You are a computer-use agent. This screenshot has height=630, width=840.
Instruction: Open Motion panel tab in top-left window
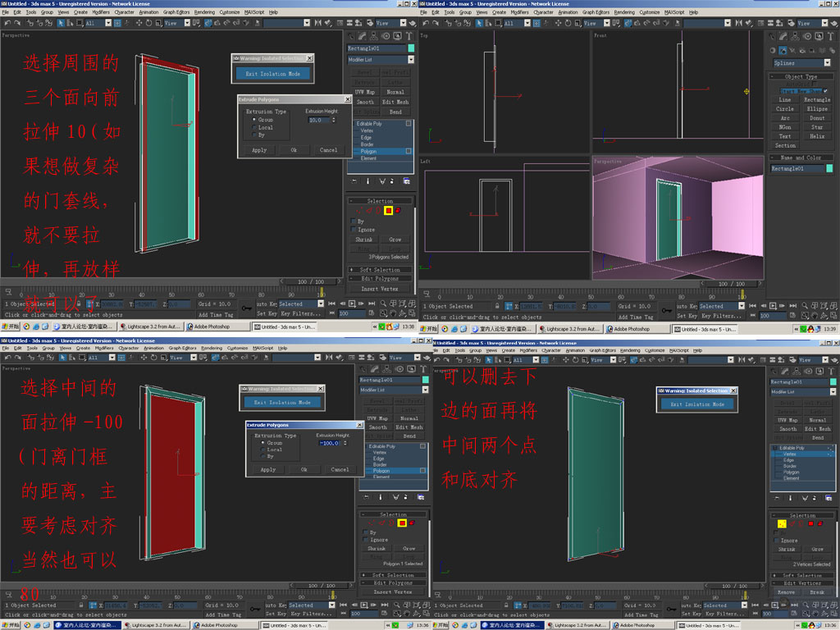click(x=386, y=36)
